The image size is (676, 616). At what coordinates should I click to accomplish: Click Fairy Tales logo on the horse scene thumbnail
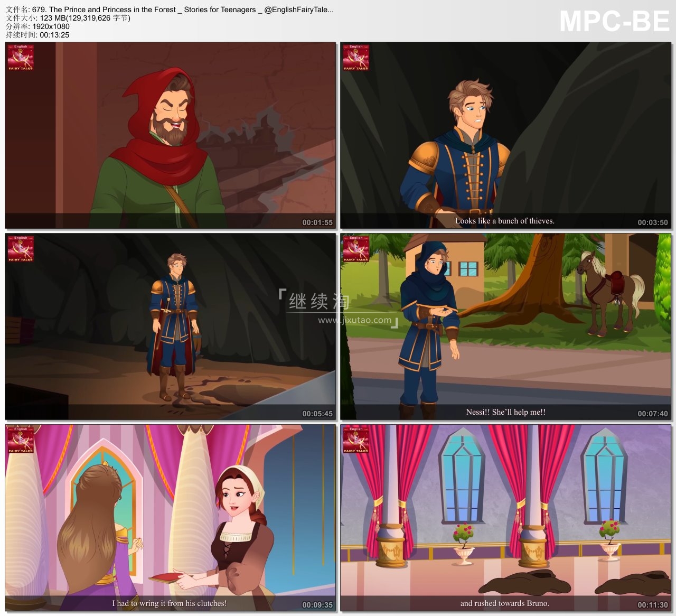356,249
